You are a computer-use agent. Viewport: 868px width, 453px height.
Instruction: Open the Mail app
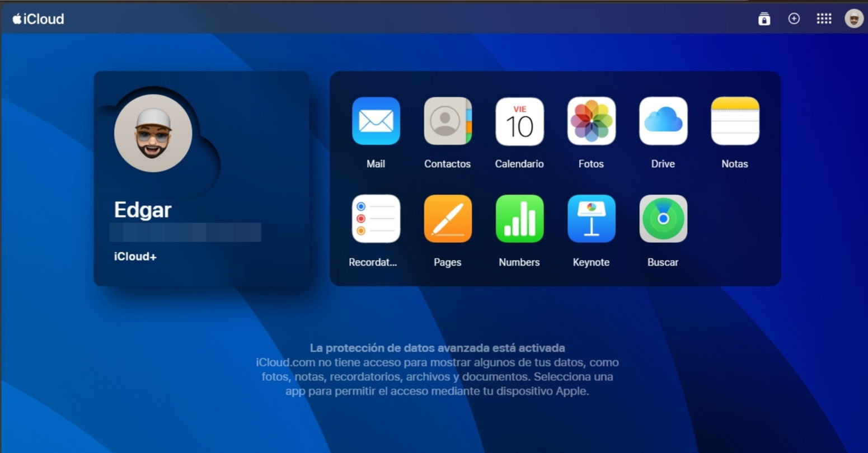point(376,121)
